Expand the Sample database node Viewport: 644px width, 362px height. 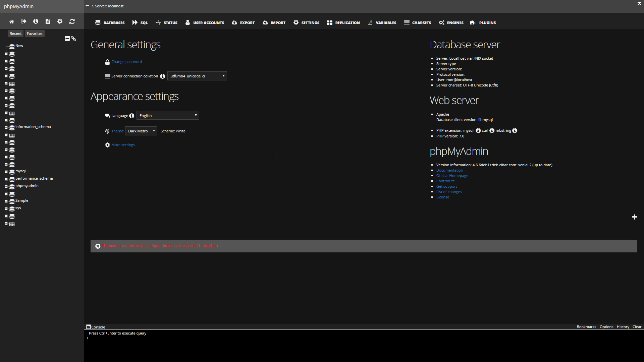6,201
